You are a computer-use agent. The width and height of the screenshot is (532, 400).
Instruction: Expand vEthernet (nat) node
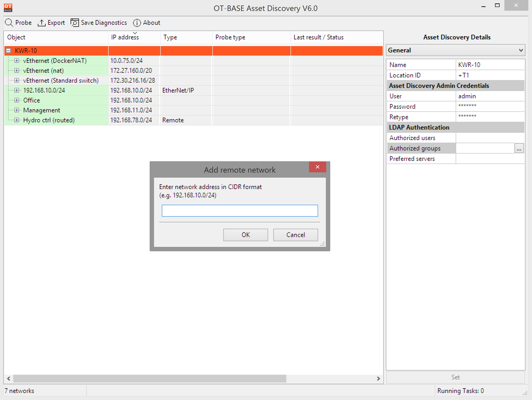[17, 70]
